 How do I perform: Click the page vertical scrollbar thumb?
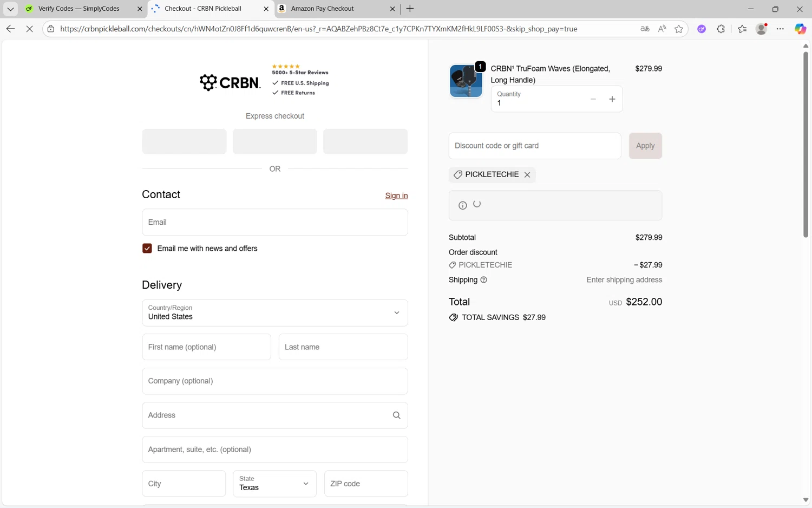click(806, 144)
